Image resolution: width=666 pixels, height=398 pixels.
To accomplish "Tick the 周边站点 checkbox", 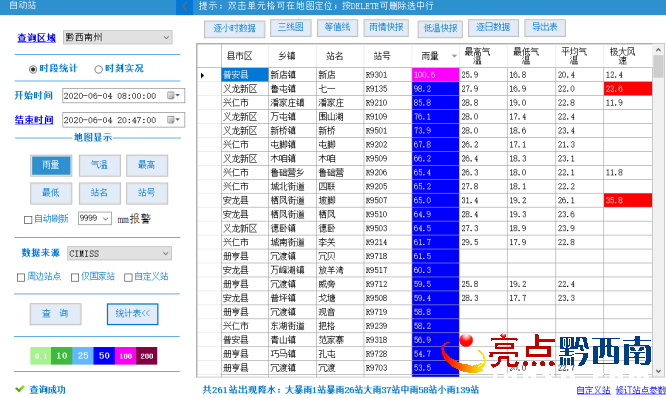I will (20, 277).
